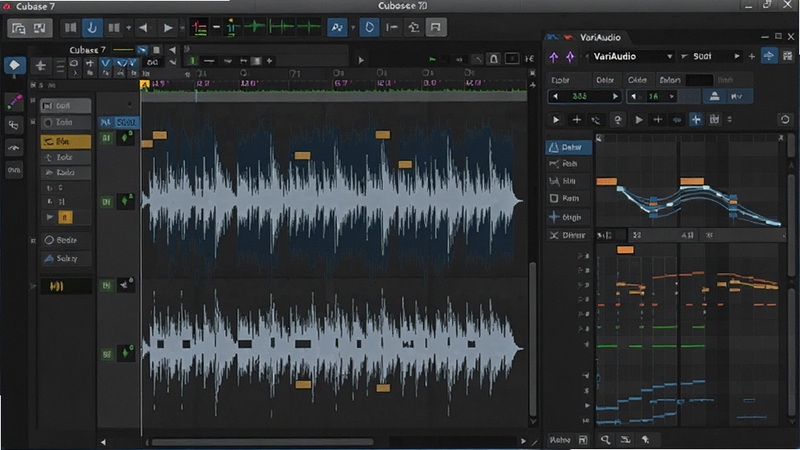Click the vertical bars icon in VariAudio toolbar

click(x=714, y=119)
